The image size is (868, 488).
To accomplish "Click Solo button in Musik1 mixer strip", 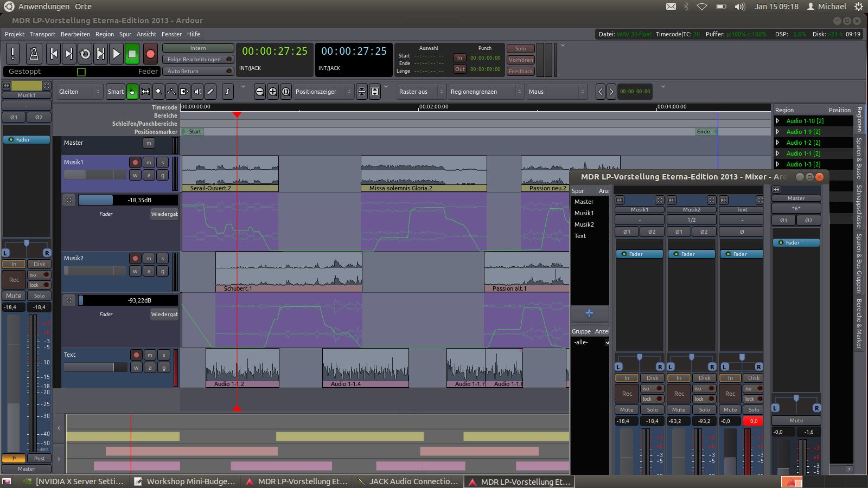I will [x=652, y=410].
